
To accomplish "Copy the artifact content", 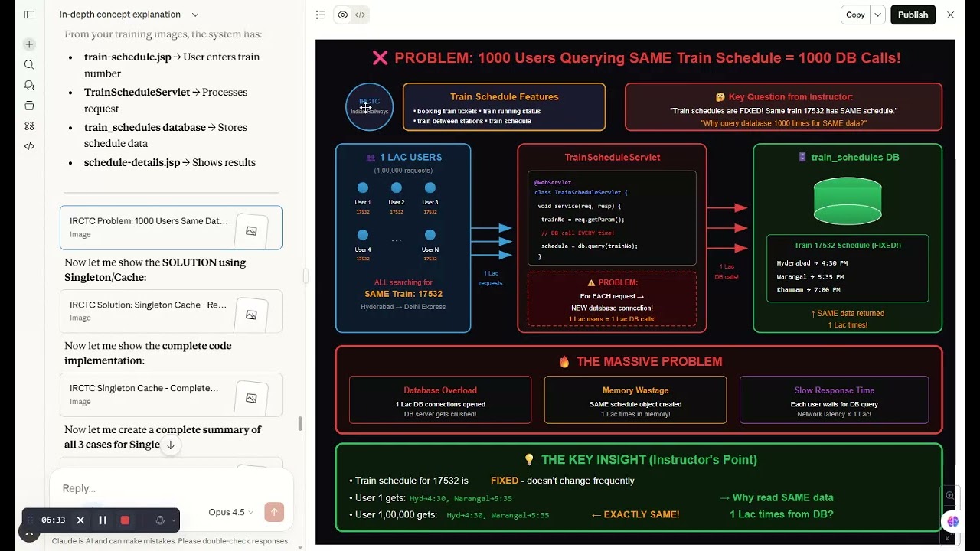I will tap(855, 15).
